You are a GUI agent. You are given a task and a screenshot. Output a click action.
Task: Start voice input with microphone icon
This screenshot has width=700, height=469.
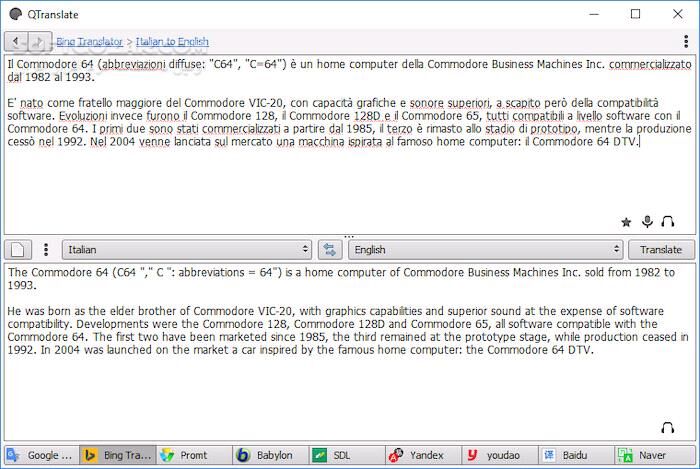tap(648, 222)
